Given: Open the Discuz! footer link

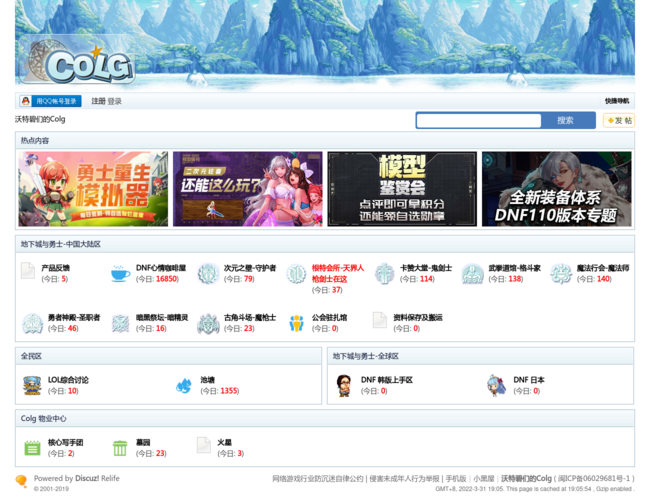Looking at the screenshot, I should coord(87,478).
